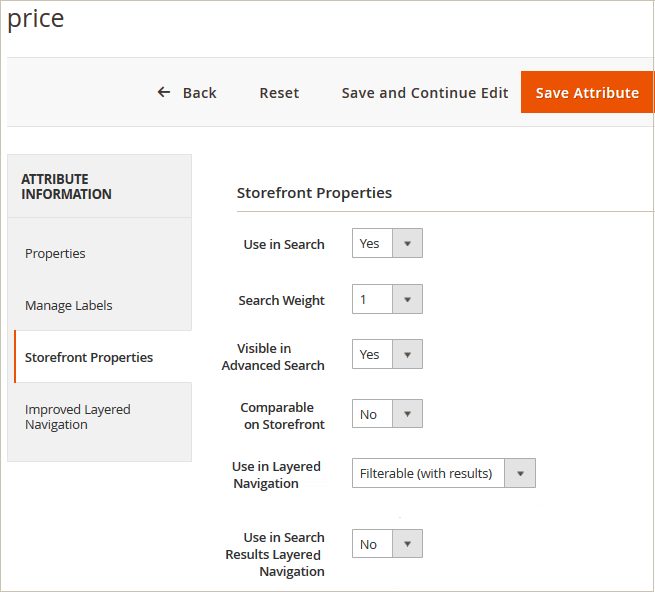The width and height of the screenshot is (655, 592).
Task: Open the Visible in Advanced Search dropdown
Action: coord(387,355)
